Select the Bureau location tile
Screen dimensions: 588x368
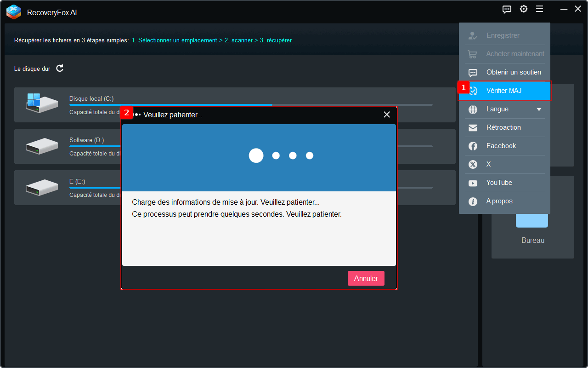pyautogui.click(x=532, y=230)
